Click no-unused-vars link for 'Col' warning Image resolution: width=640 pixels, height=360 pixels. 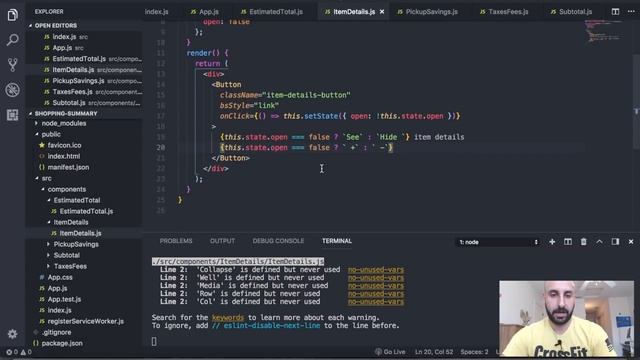tap(376, 302)
